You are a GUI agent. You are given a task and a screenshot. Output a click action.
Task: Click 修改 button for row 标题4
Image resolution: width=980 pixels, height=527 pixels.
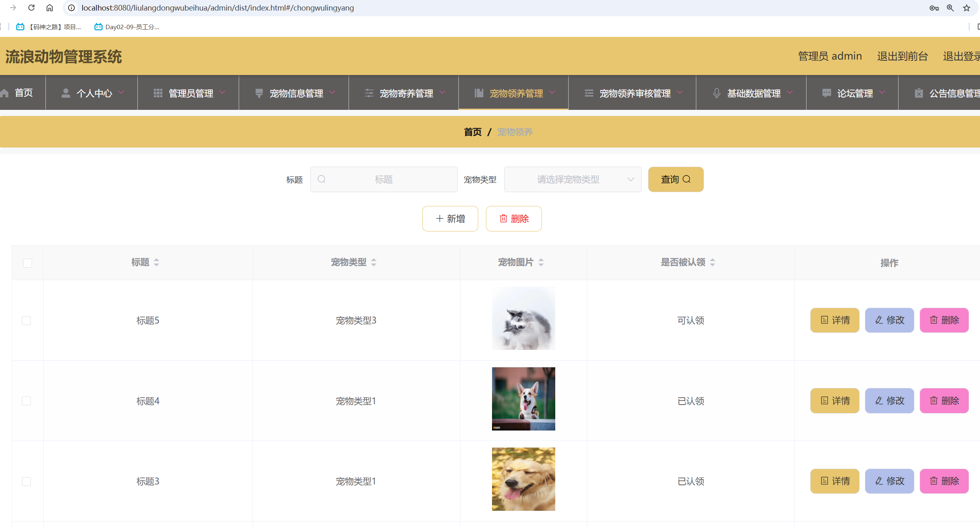[889, 401]
